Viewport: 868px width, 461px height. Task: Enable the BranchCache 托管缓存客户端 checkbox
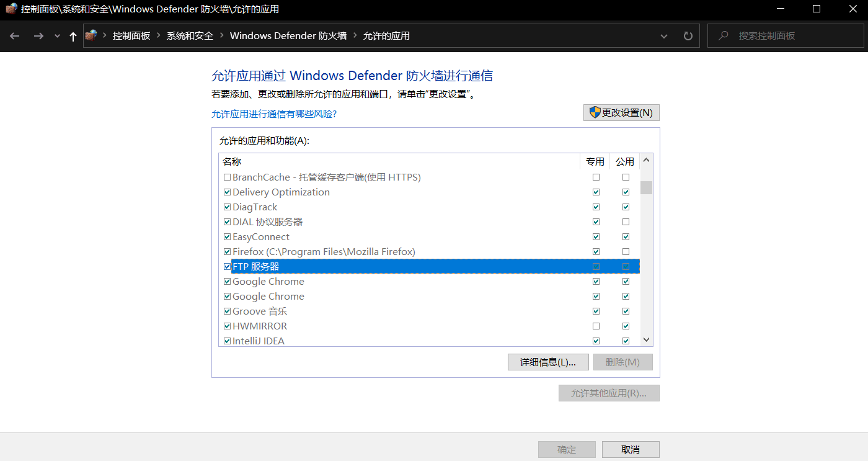227,177
